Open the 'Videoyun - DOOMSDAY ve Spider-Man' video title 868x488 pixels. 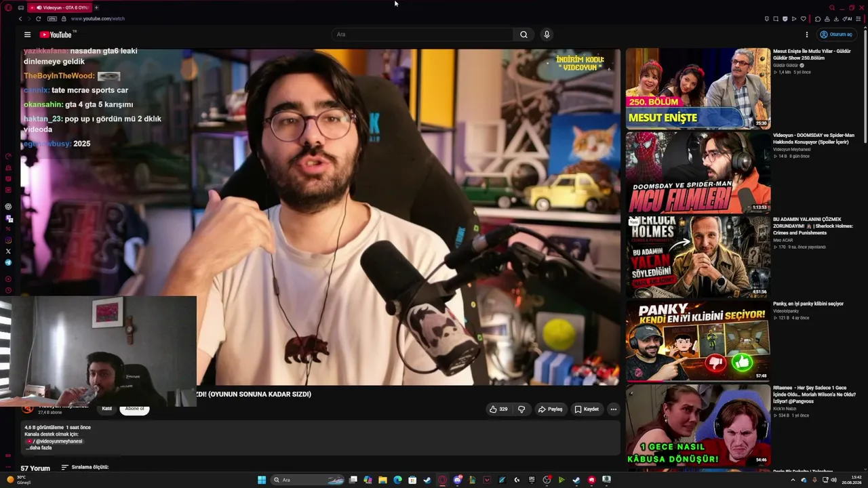coord(814,138)
